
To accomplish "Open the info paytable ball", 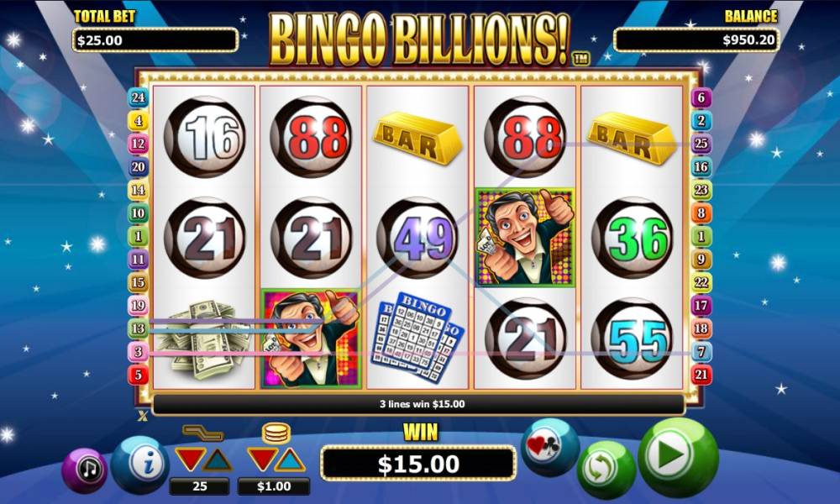I will (139, 464).
